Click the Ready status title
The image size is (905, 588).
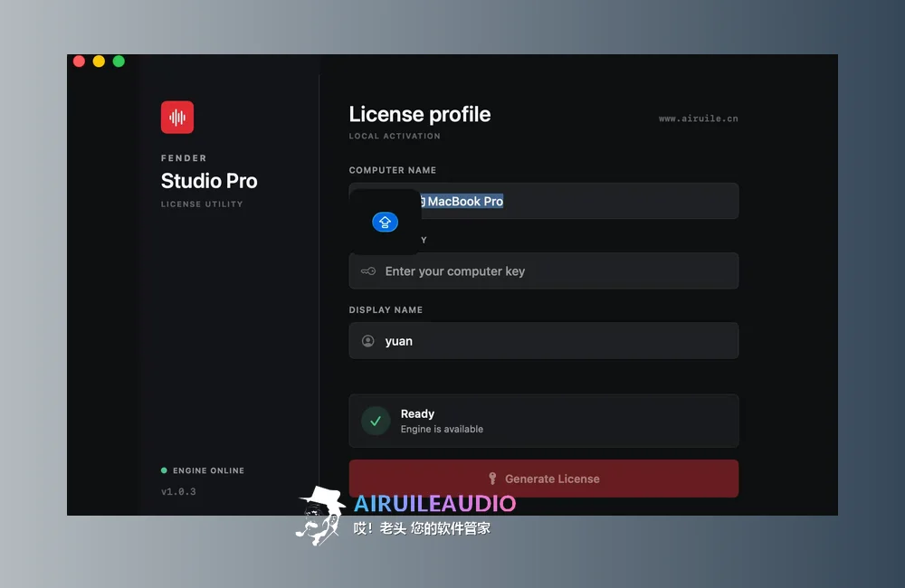(x=417, y=413)
